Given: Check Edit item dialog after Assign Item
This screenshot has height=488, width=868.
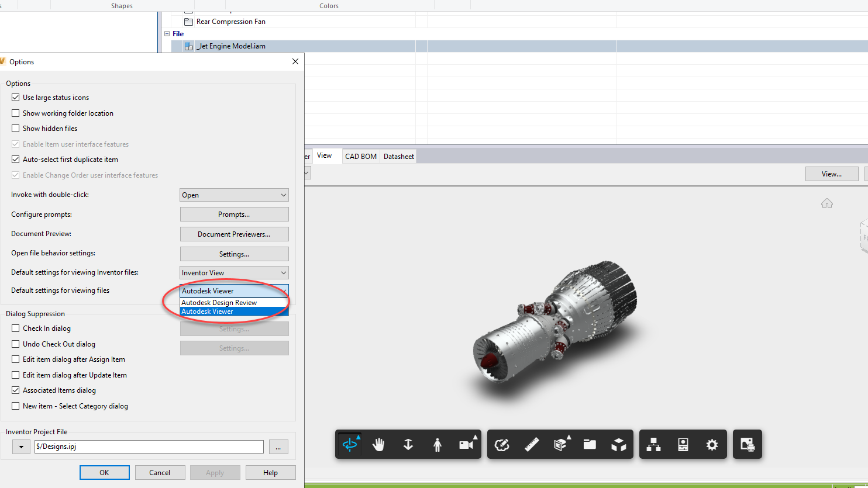Looking at the screenshot, I should pos(16,359).
